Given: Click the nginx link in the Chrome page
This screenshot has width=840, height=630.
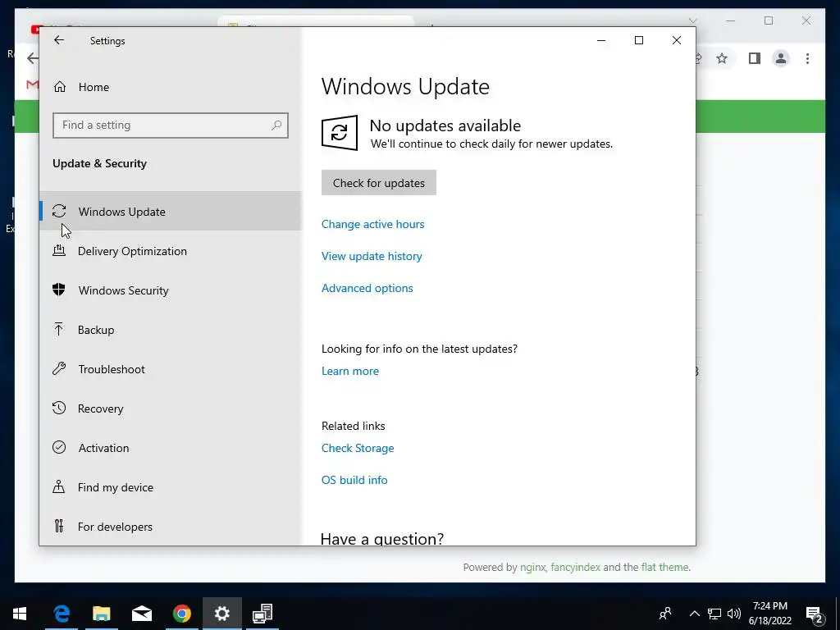Looking at the screenshot, I should [x=532, y=567].
